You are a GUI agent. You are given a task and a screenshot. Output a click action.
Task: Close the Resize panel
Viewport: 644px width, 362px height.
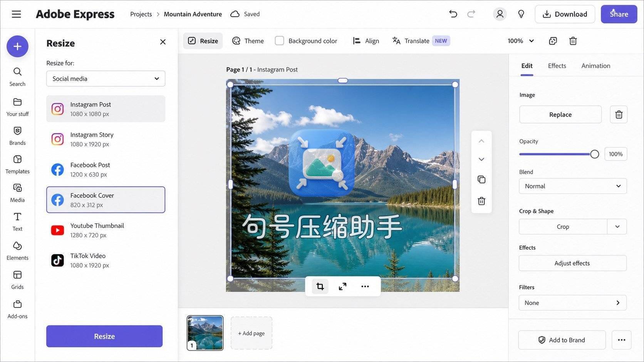(163, 42)
